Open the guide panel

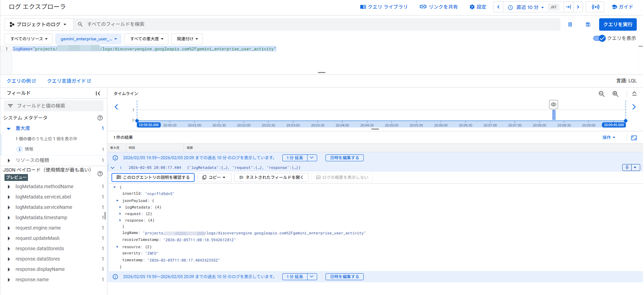pos(622,7)
